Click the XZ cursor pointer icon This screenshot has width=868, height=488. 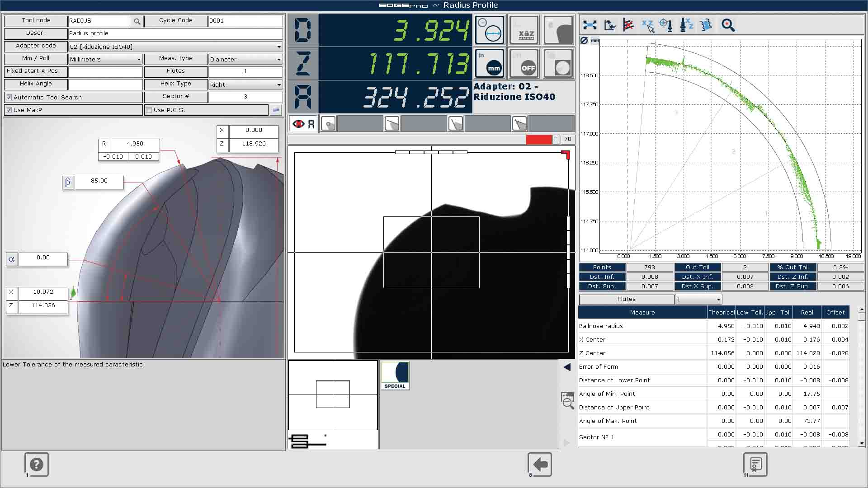(648, 25)
